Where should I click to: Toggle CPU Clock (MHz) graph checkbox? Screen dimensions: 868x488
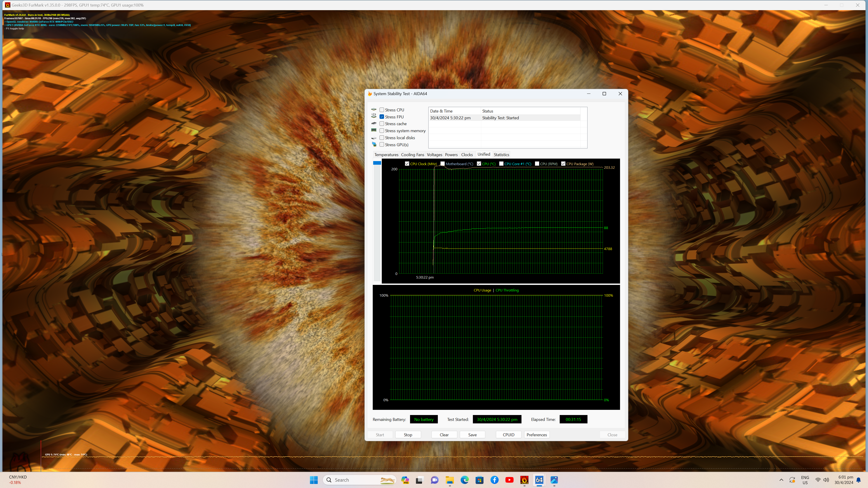click(407, 164)
